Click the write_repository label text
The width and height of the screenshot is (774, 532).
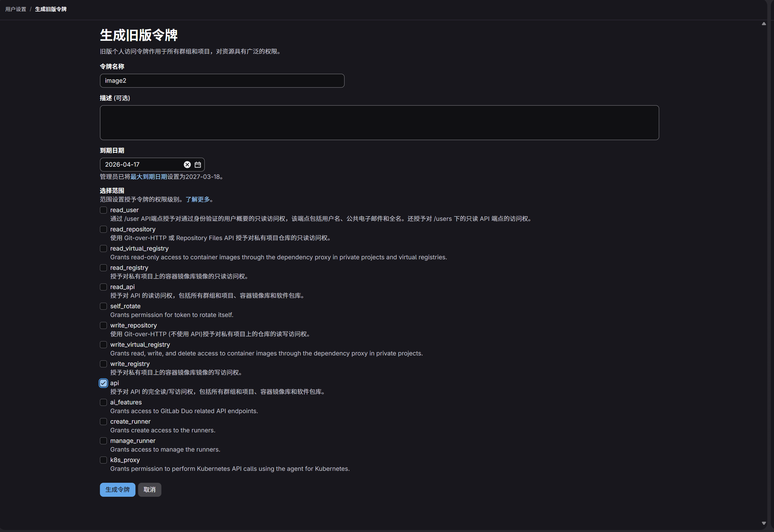point(134,326)
